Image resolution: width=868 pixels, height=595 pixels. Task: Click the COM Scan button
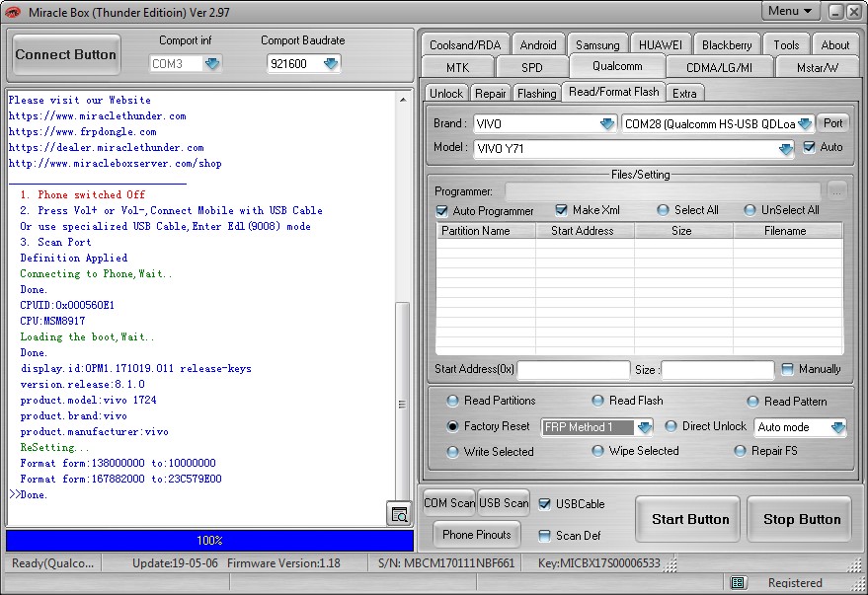pyautogui.click(x=449, y=503)
